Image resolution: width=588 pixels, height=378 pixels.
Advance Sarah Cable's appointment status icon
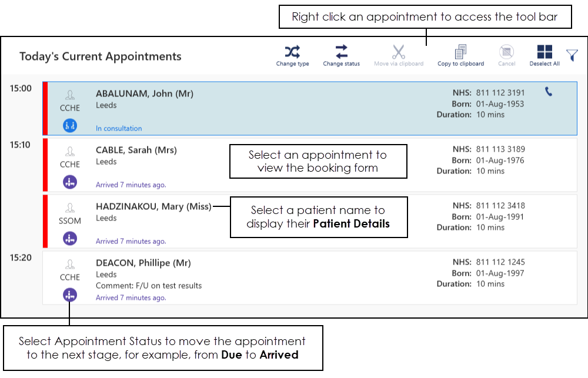click(70, 182)
